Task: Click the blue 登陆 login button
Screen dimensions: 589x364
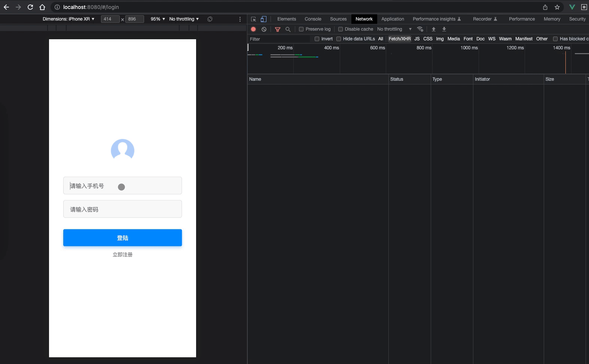Action: point(122,238)
